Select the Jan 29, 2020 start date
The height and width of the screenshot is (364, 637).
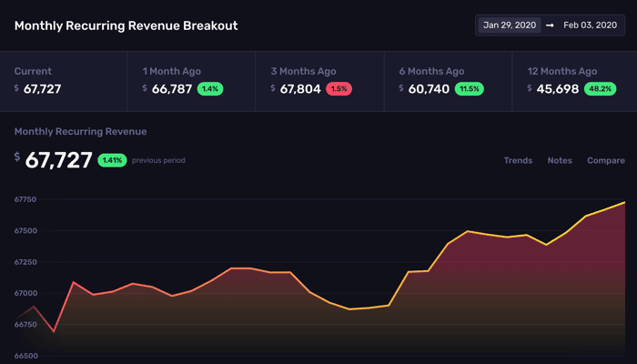pyautogui.click(x=510, y=25)
